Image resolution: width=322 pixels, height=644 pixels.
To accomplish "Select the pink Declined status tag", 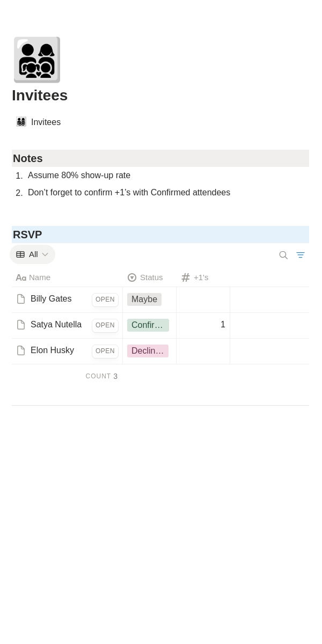I will (148, 351).
